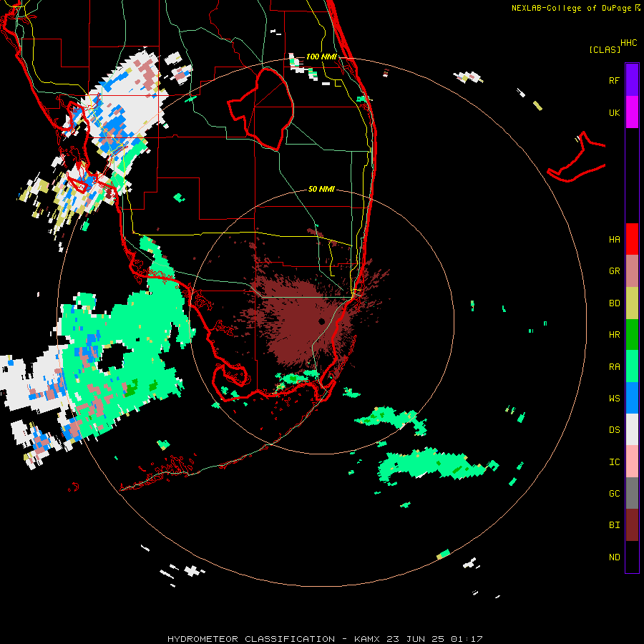Click the GR legend color swatch
Screen dimensions: 644x644
pyautogui.click(x=632, y=271)
